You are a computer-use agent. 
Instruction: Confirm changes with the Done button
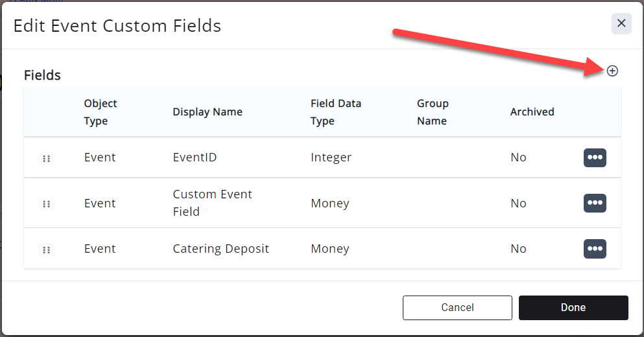point(573,308)
